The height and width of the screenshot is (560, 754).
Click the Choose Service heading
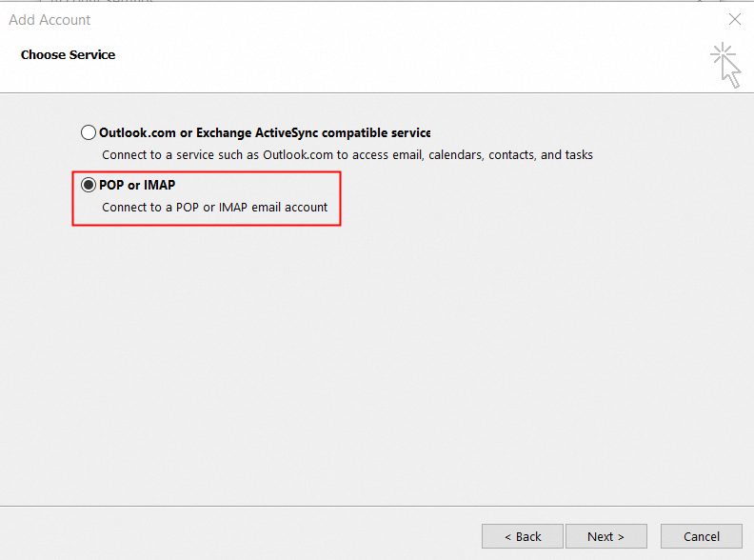(68, 55)
